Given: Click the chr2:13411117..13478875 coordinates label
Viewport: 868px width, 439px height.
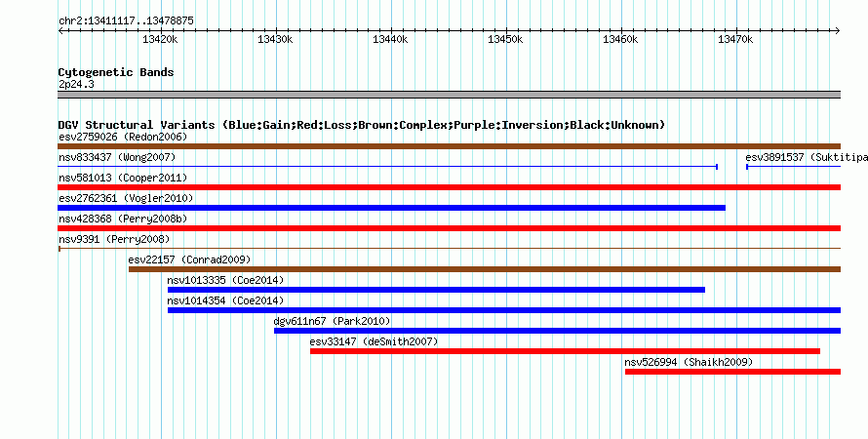Looking at the screenshot, I should [126, 20].
